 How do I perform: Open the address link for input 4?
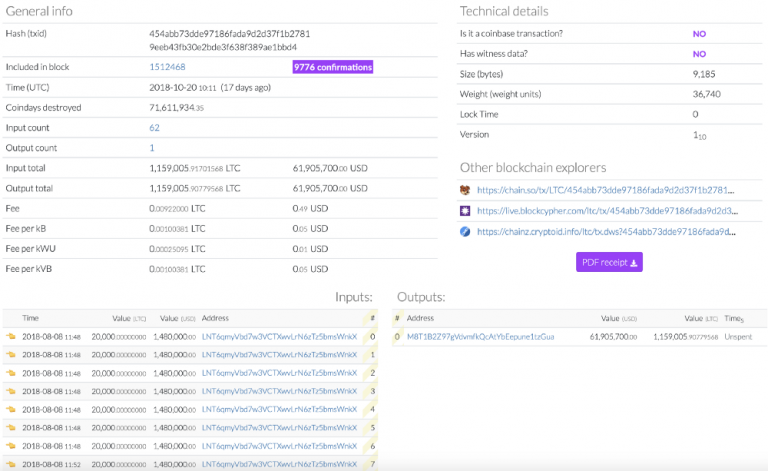(x=279, y=409)
